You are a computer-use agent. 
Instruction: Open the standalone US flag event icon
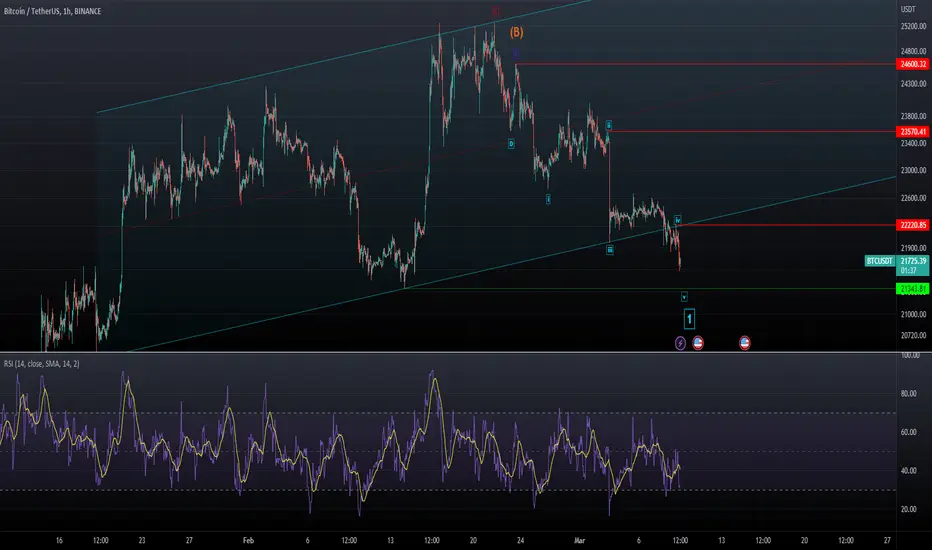(x=745, y=342)
